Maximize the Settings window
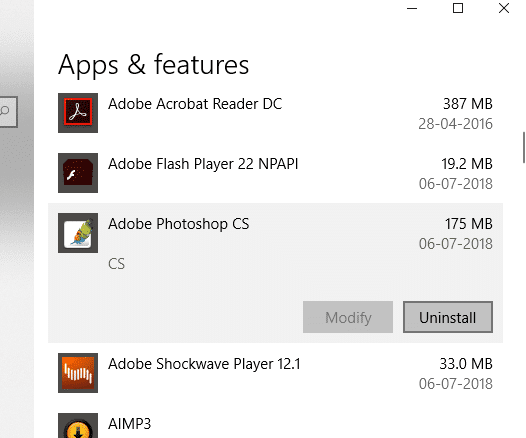Image resolution: width=526 pixels, height=438 pixels. coord(458,8)
